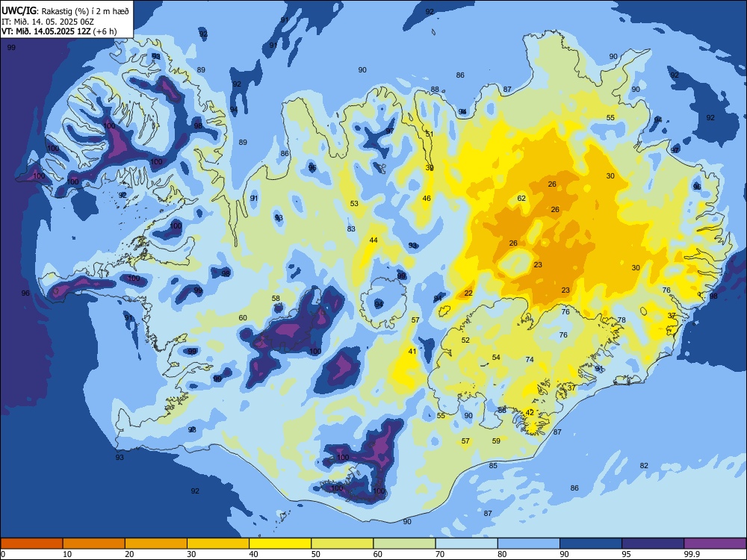
Task: Click the map value '44'
Action: click(x=373, y=240)
